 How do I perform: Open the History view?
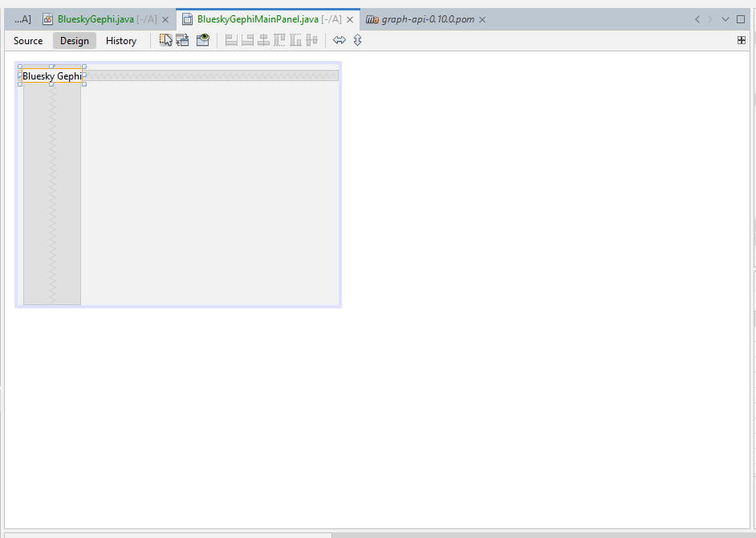point(121,40)
